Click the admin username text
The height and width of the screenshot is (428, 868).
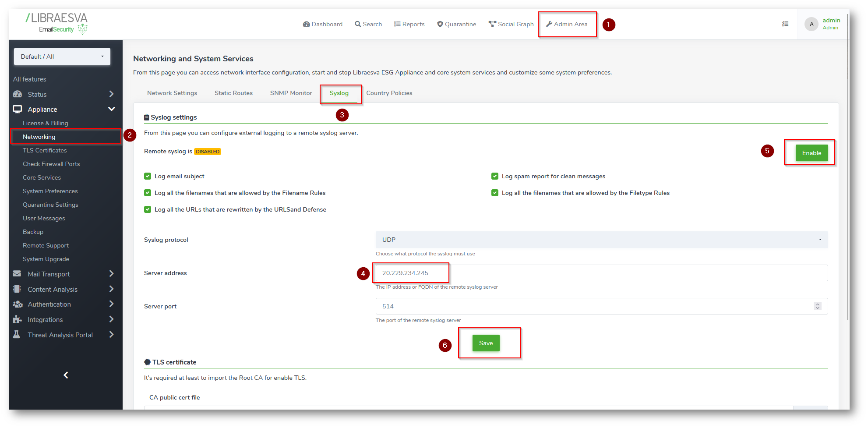click(831, 20)
